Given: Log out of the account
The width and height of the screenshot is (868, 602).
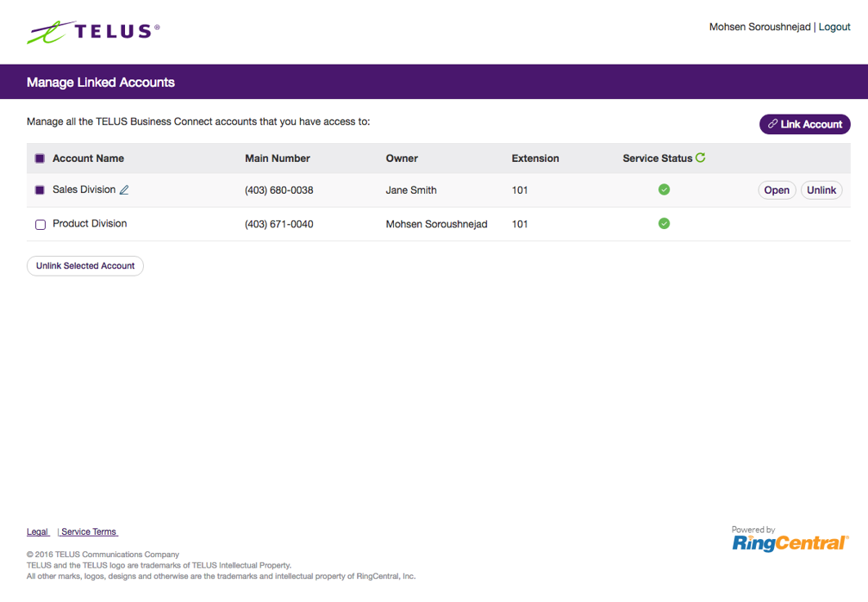Looking at the screenshot, I should click(834, 26).
